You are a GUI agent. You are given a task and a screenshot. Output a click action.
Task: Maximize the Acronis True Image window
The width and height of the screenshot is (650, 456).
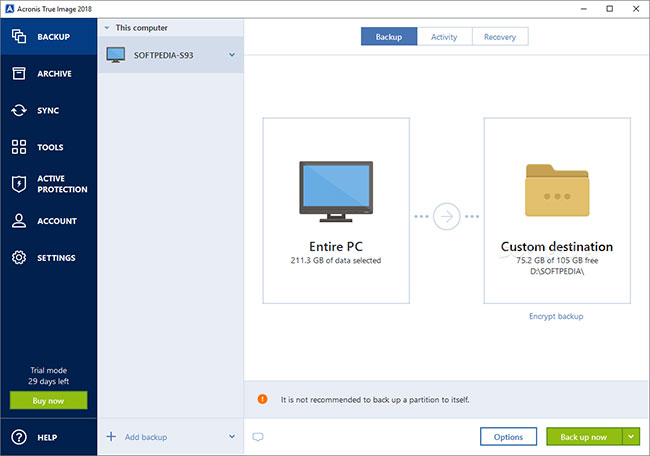[609, 9]
